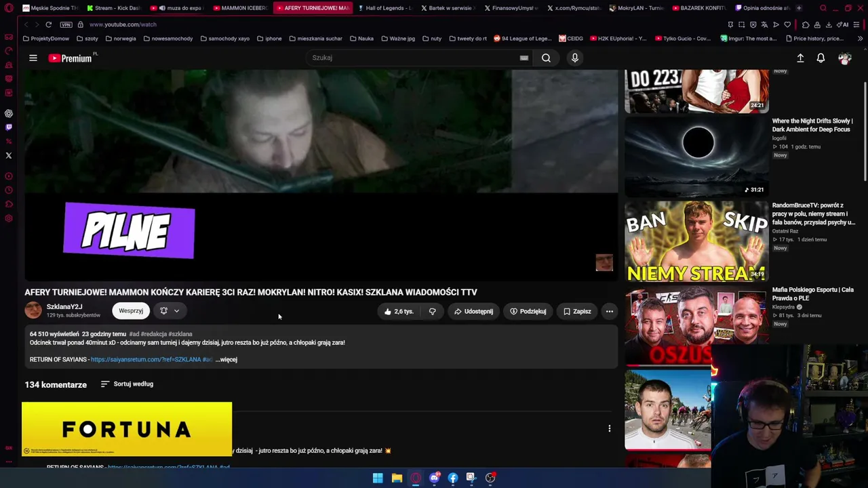Open ChatGPT in the Opera sidebar

pos(9,113)
